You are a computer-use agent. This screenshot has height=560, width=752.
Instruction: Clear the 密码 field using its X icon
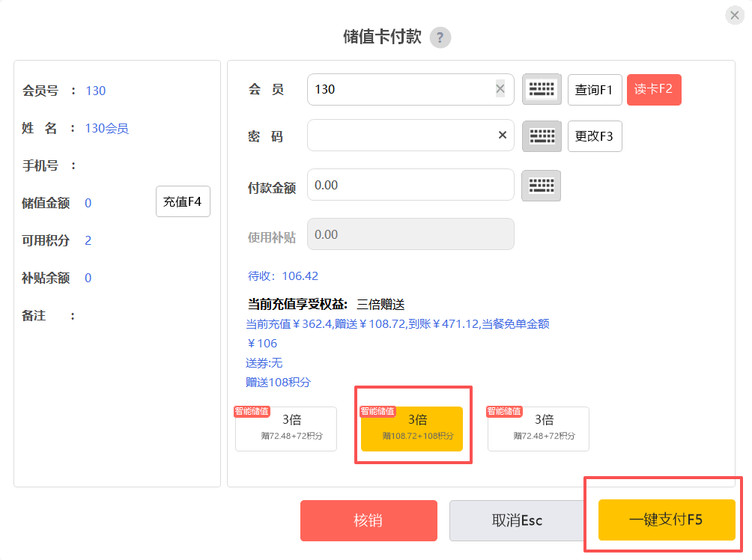click(x=503, y=136)
